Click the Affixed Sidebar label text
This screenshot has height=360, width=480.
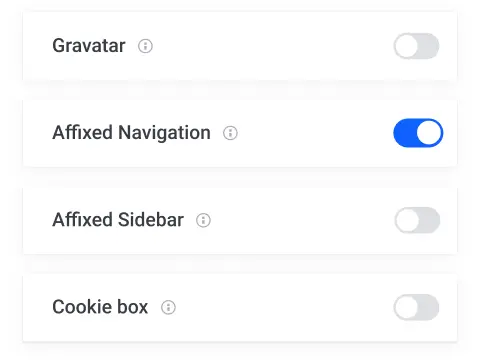coord(118,220)
